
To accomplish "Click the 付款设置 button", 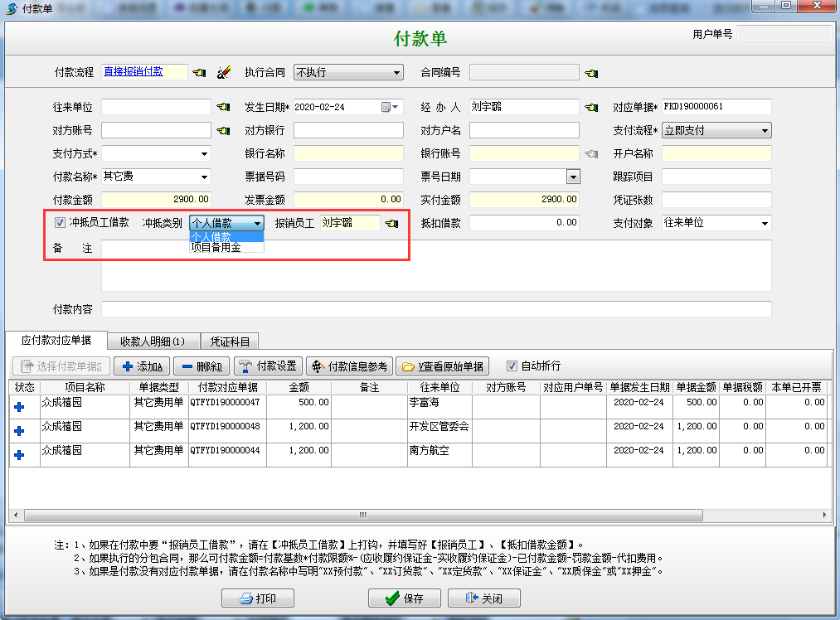I will pos(269,366).
